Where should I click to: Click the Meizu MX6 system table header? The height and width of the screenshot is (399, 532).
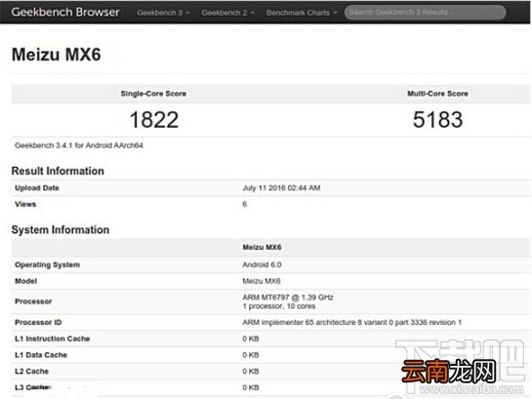tap(262, 247)
